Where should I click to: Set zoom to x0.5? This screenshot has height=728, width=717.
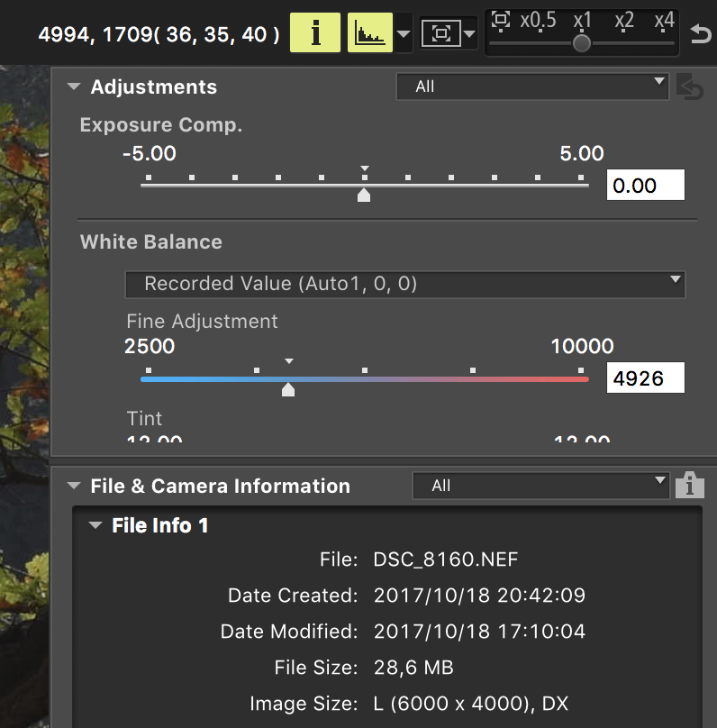tap(538, 22)
